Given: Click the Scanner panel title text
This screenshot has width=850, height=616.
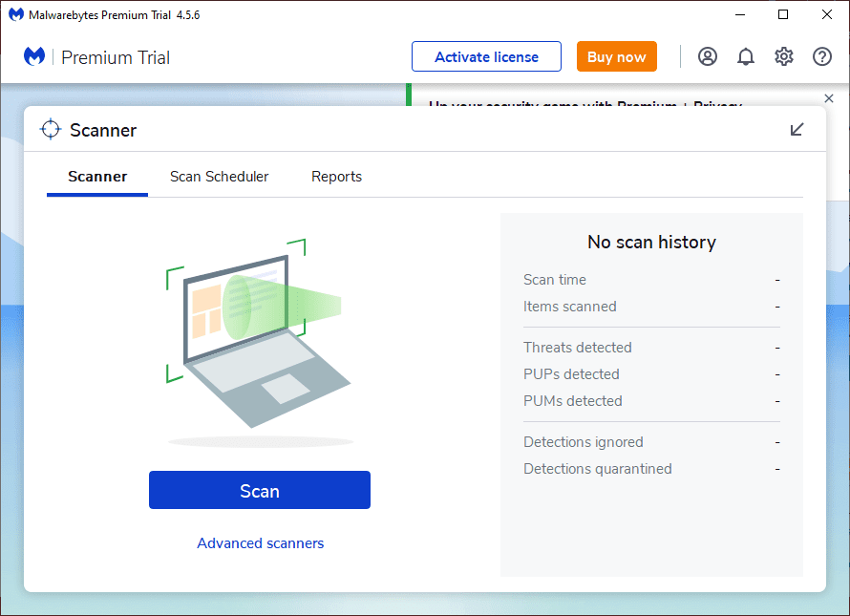Looking at the screenshot, I should point(103,130).
